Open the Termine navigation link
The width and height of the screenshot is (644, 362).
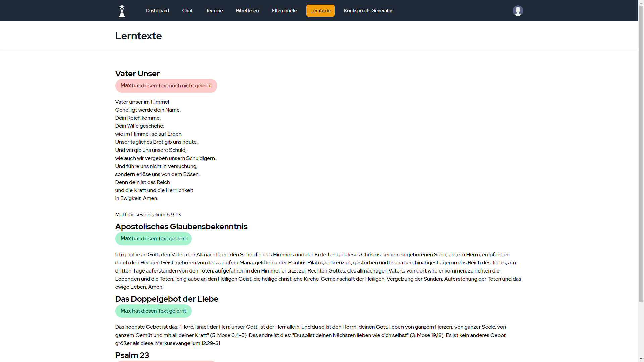click(214, 11)
